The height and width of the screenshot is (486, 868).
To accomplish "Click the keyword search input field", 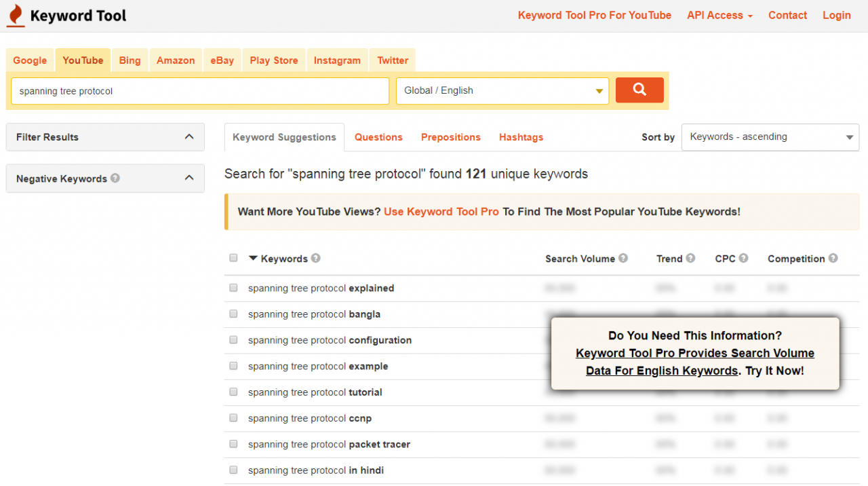I will [200, 91].
